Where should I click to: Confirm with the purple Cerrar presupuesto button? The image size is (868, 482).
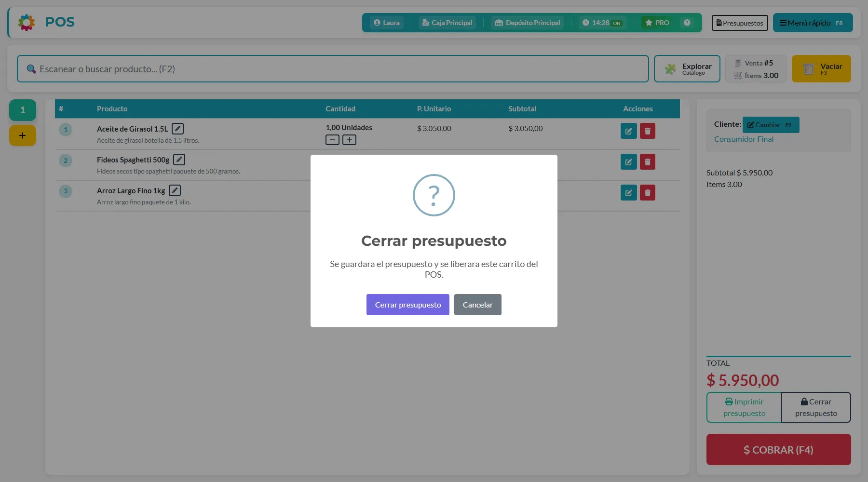click(408, 305)
